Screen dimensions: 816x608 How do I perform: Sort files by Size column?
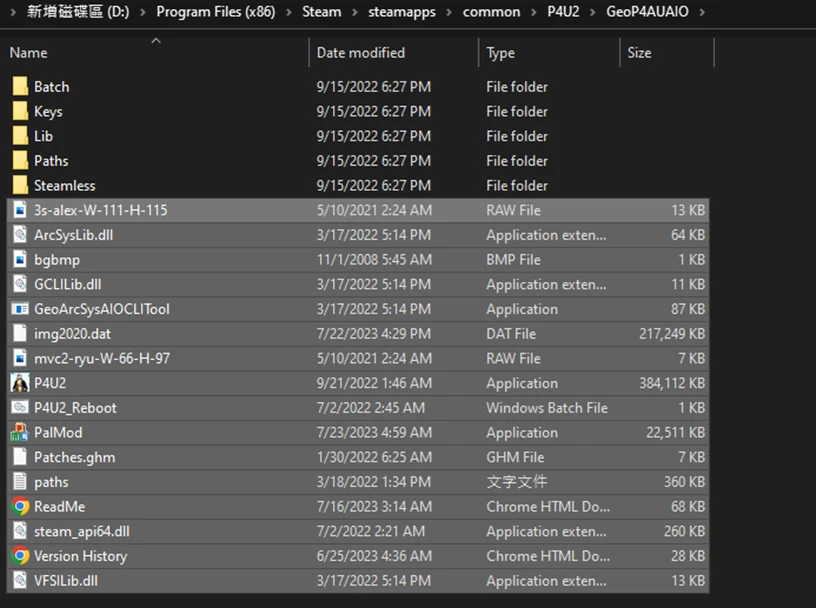(x=639, y=53)
